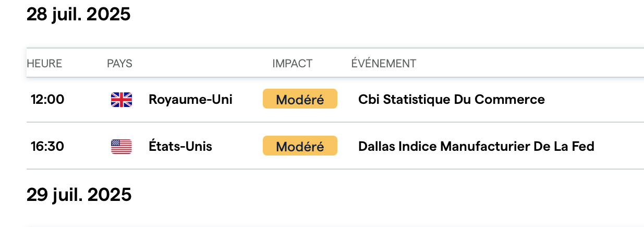Click the Modéré impact badge for Royaume-Uni

[x=300, y=99]
